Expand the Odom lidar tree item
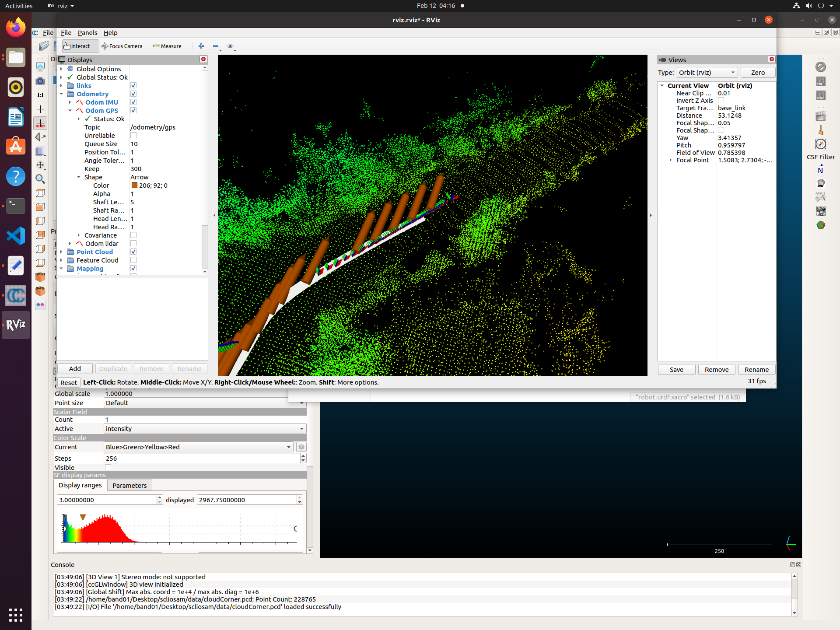The height and width of the screenshot is (630, 840). (x=70, y=243)
